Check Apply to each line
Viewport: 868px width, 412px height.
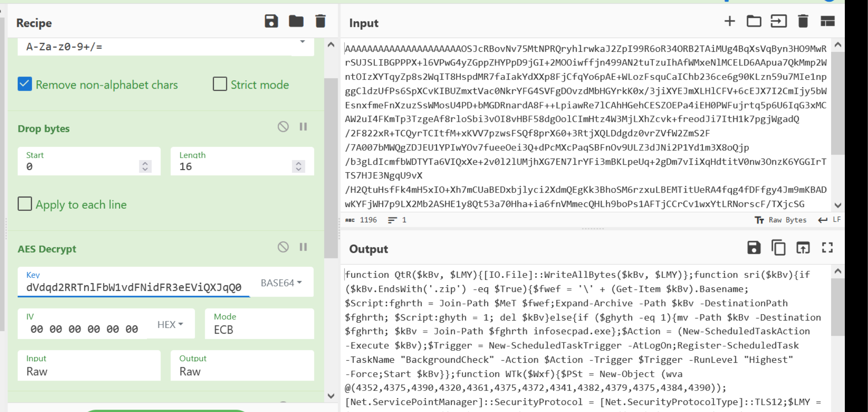coord(25,204)
